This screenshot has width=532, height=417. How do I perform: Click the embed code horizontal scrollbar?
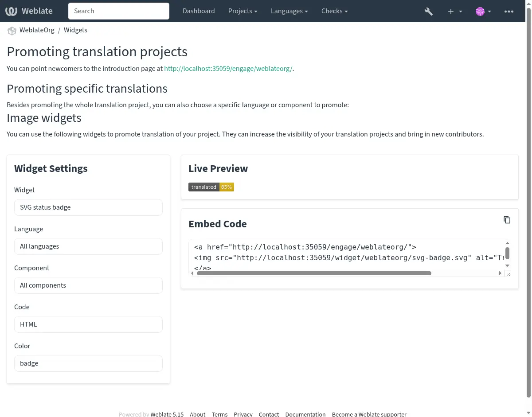[x=314, y=273]
